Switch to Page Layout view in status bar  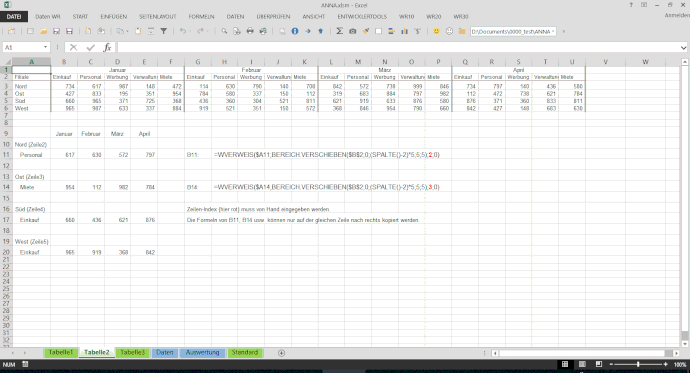coord(582,364)
